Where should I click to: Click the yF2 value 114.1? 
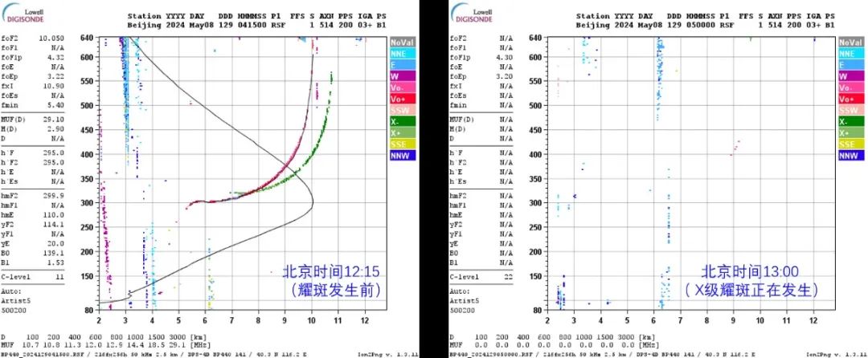click(55, 224)
